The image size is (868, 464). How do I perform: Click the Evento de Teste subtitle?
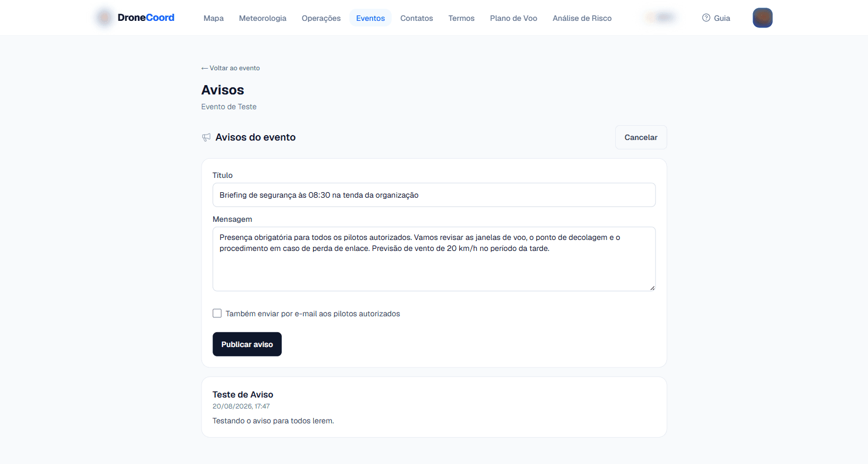(x=229, y=107)
